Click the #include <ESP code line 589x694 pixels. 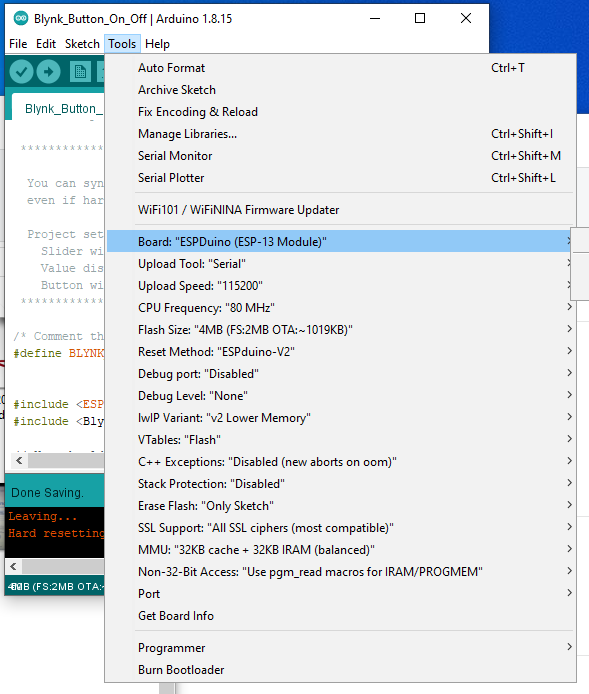pyautogui.click(x=59, y=404)
